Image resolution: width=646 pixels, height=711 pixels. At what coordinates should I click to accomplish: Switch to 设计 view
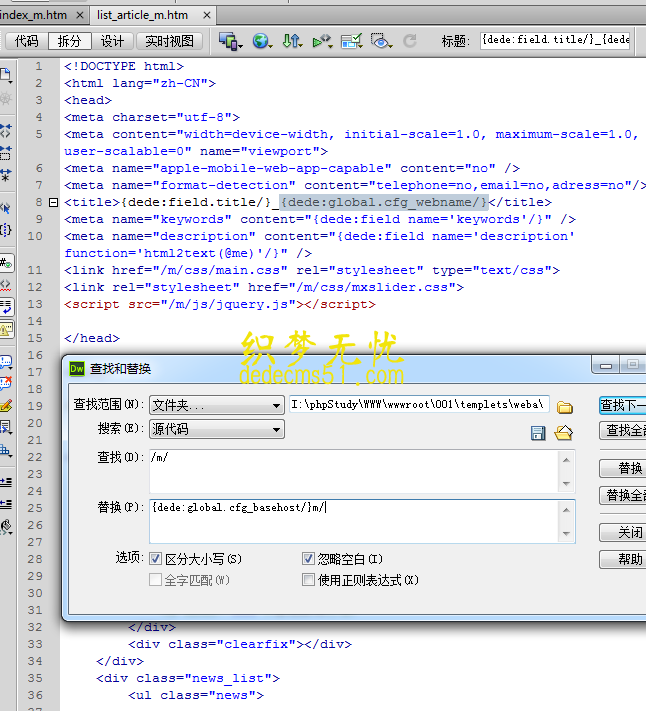112,41
